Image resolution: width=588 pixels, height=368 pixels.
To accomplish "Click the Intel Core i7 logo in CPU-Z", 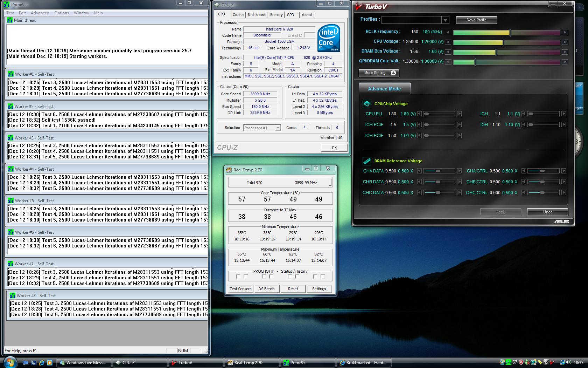I will point(329,38).
